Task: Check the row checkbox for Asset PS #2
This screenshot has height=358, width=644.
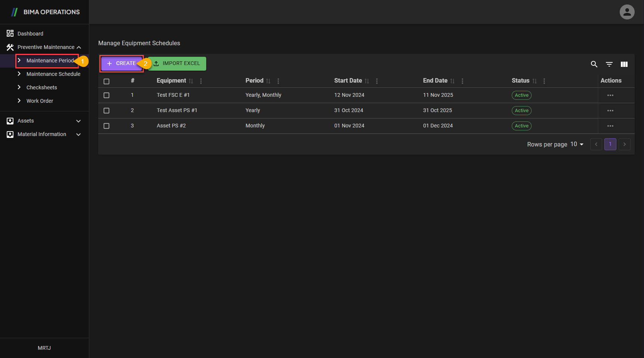Action: point(106,126)
